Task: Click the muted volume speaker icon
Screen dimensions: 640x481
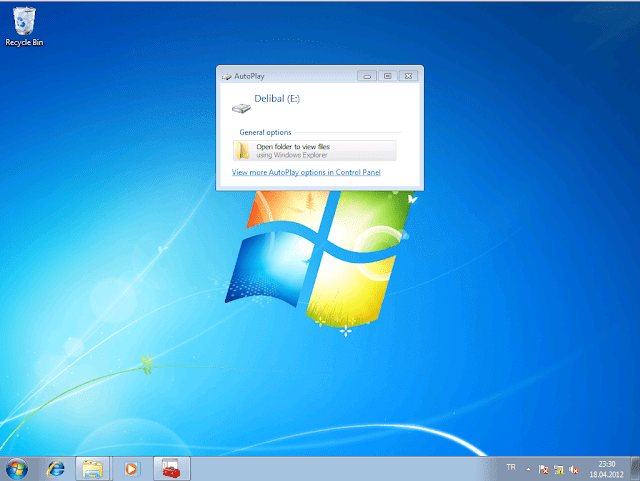Action: 573,468
